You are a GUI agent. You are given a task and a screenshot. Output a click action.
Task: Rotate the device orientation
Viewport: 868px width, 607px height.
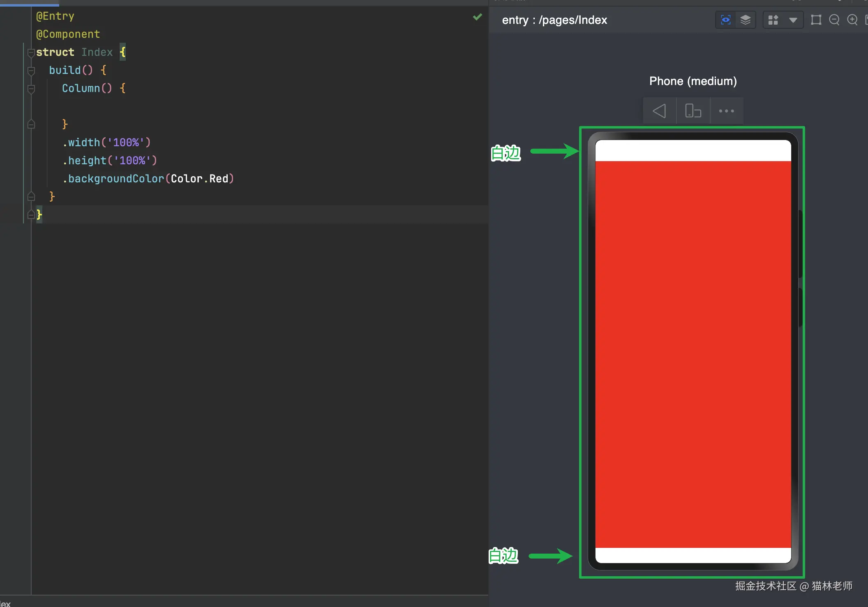click(x=693, y=111)
